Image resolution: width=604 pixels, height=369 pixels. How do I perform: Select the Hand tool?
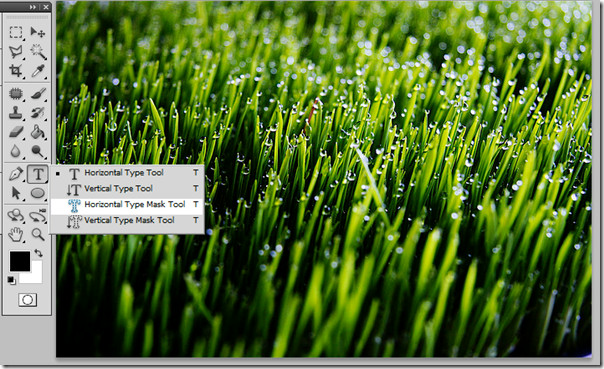point(16,234)
